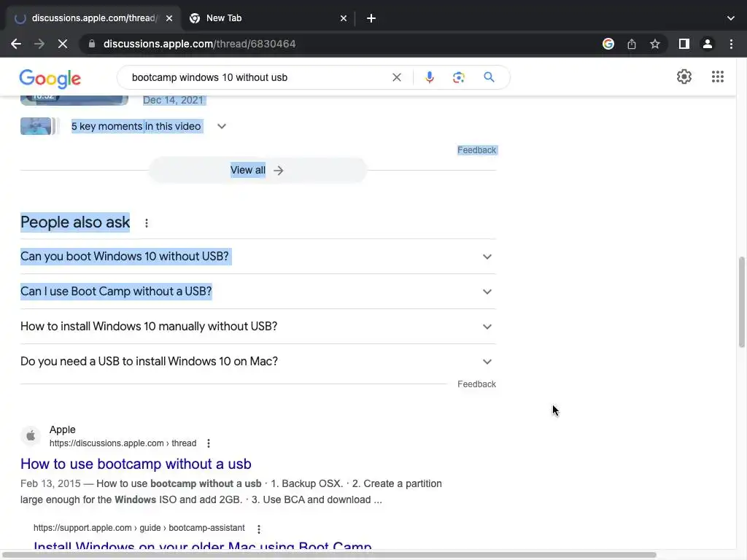
Task: Open the Chrome profile menu
Action: click(x=708, y=44)
